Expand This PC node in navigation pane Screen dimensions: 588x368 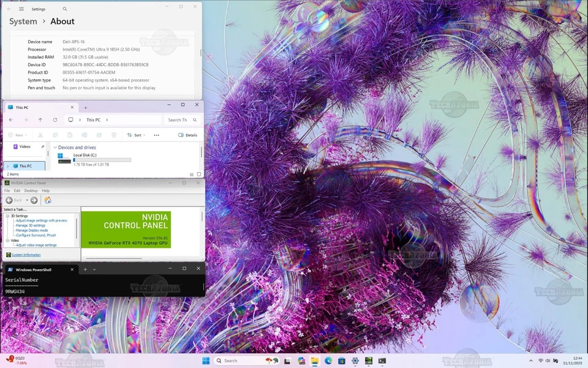(8, 166)
